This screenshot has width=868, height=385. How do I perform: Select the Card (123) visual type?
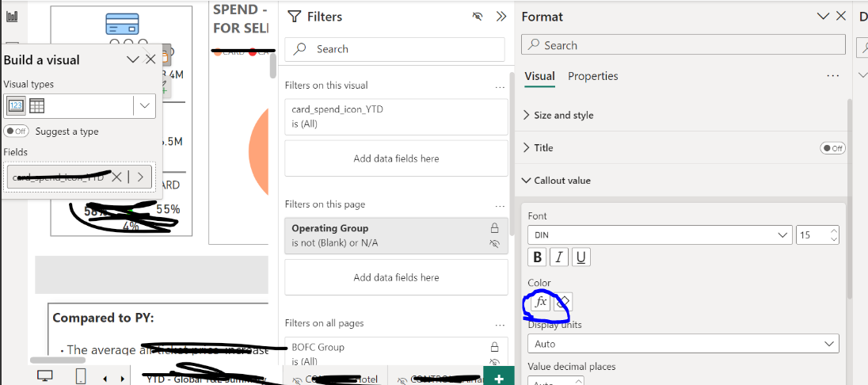tap(16, 106)
